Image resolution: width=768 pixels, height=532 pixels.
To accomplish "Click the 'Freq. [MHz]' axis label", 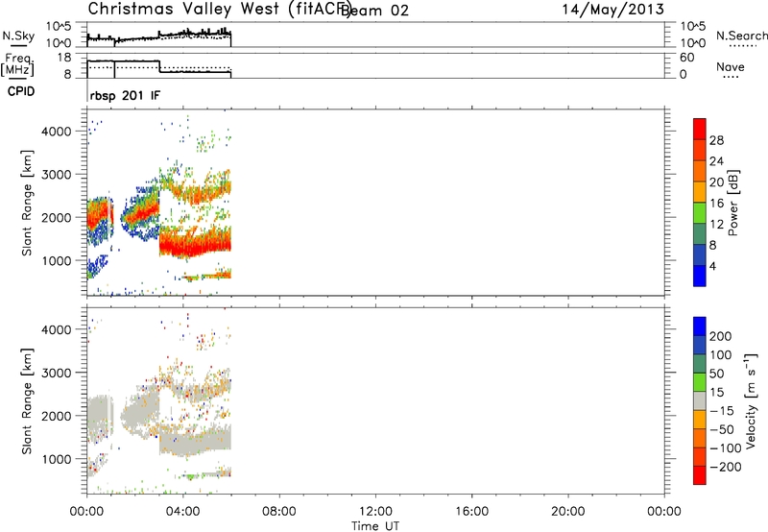I will pos(17,65).
